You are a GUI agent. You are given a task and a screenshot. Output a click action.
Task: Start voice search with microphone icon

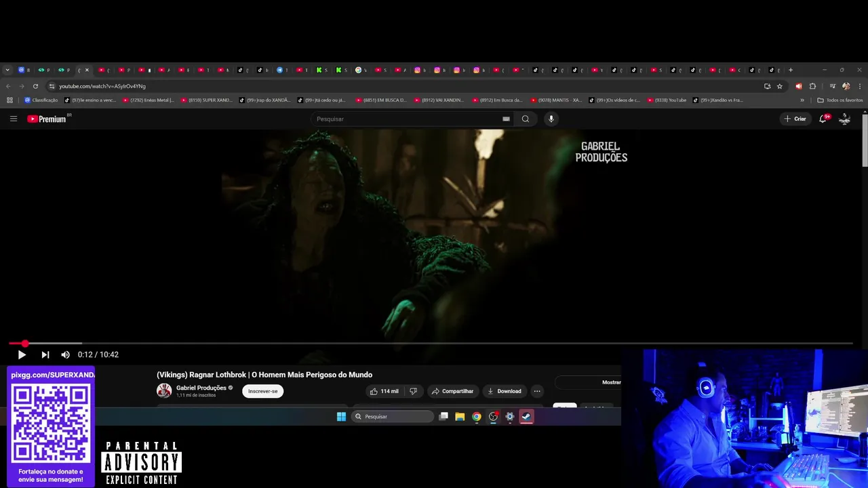[x=551, y=119]
